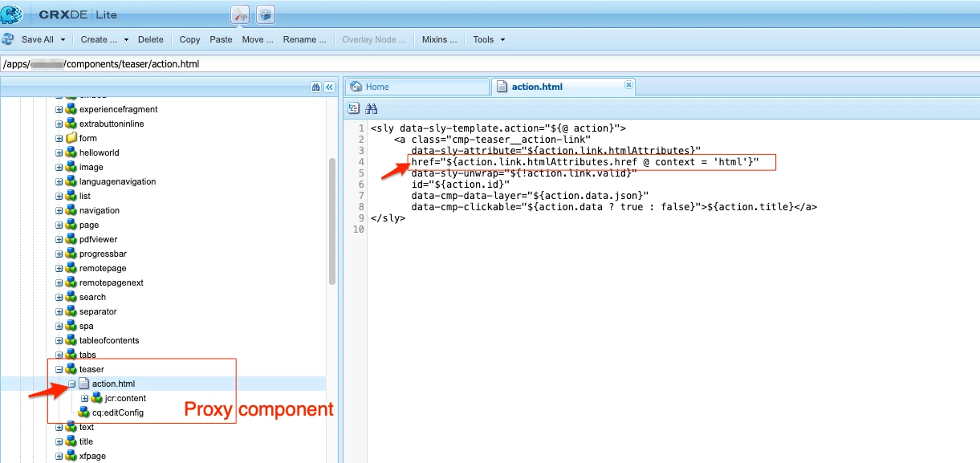Click line 4 href code in editor

(584, 162)
